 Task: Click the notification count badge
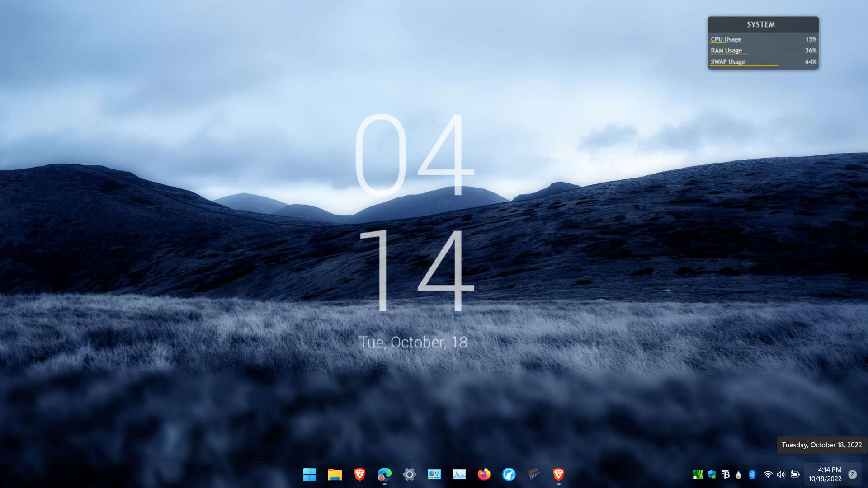[x=852, y=474]
